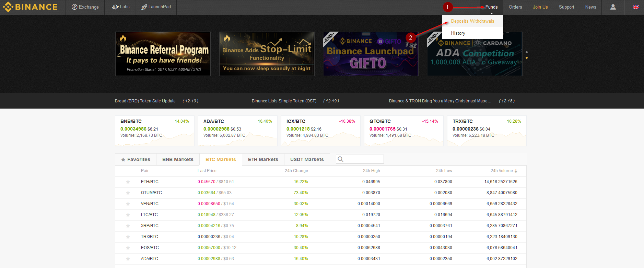Switch to BTC Markets tab

point(221,159)
